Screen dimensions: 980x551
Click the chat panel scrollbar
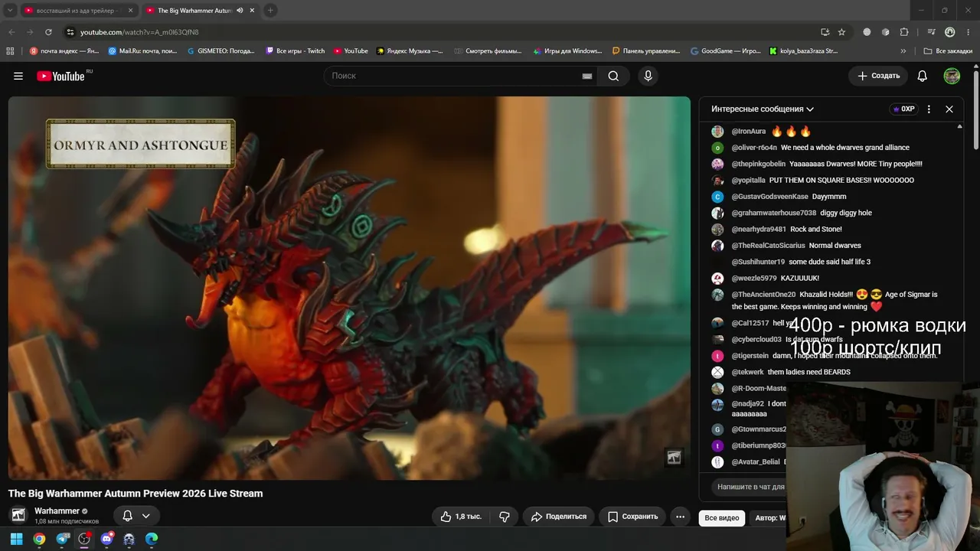(x=959, y=253)
